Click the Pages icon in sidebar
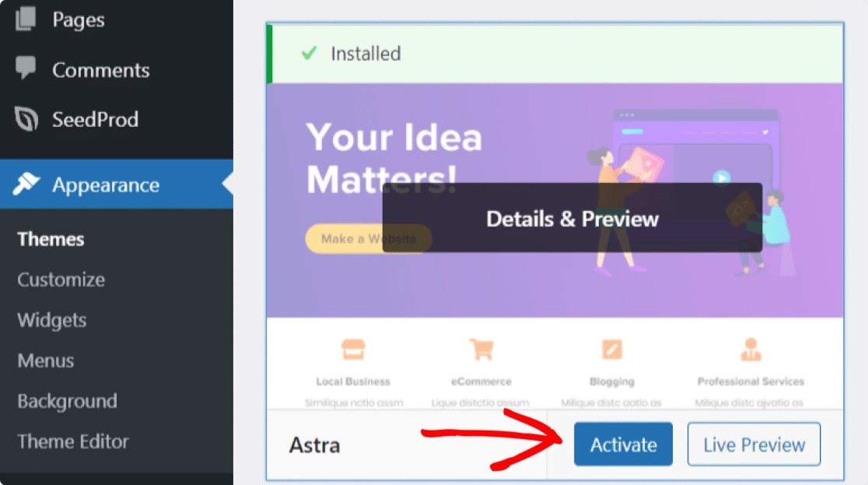Viewport: 868px width, 485px height. tap(26, 19)
